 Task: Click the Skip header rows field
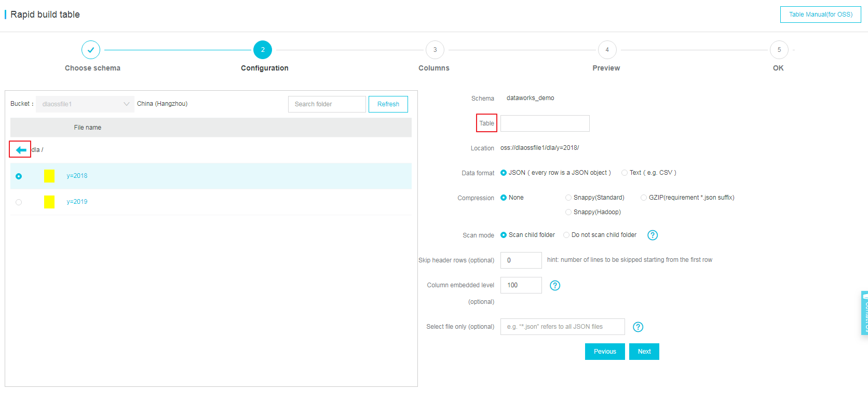tap(521, 260)
